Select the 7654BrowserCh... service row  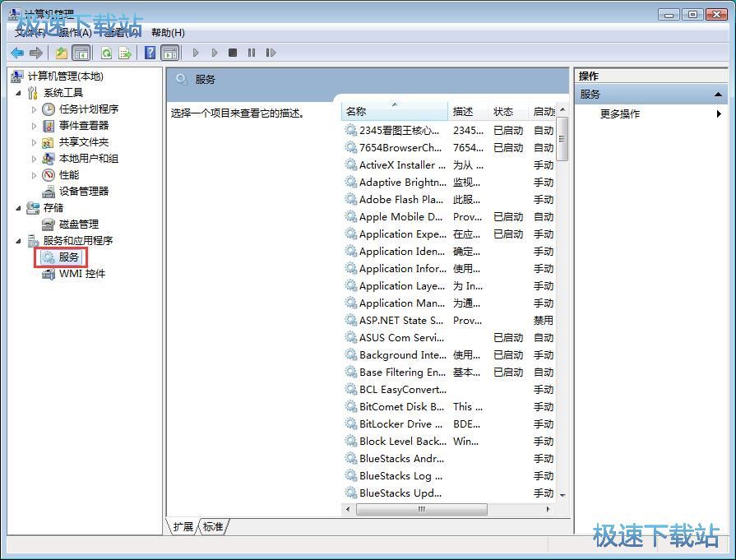click(449, 148)
